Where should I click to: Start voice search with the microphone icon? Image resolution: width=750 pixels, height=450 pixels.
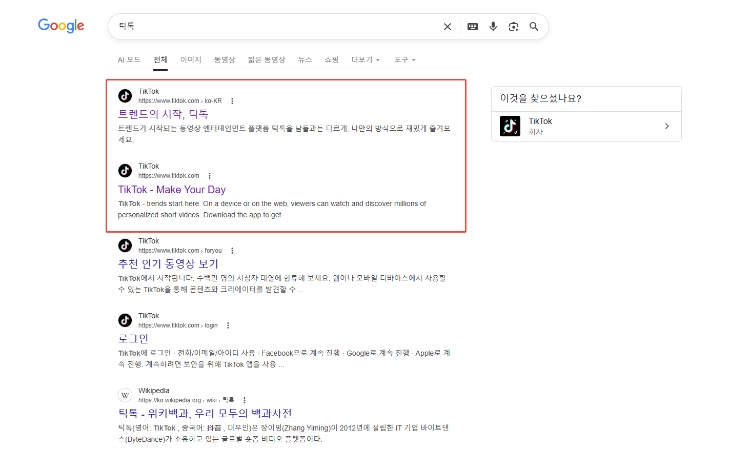(493, 27)
